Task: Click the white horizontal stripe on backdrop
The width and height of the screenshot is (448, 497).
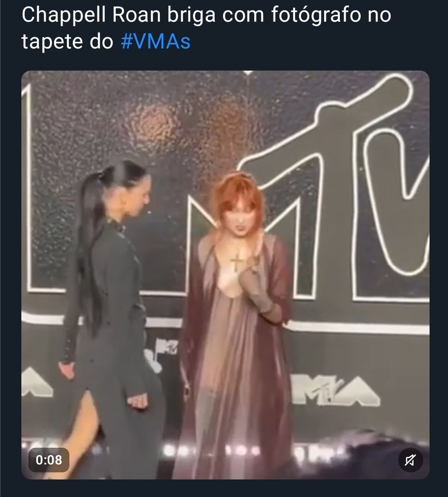Action: pos(358,327)
